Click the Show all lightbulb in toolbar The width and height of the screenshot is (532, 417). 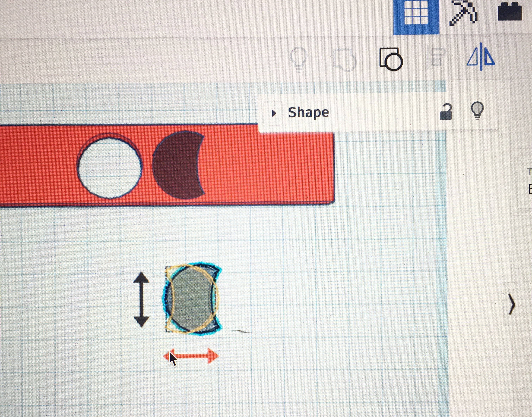pos(299,59)
